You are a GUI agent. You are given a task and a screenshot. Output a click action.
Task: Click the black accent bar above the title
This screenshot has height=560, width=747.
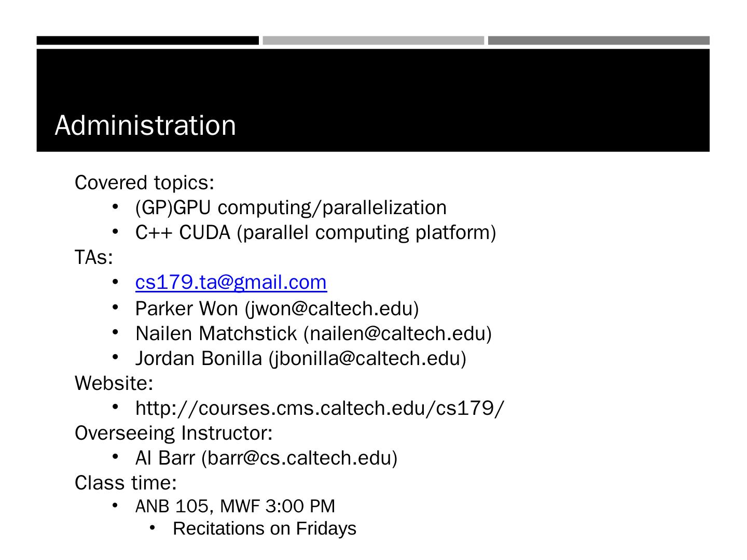[147, 40]
